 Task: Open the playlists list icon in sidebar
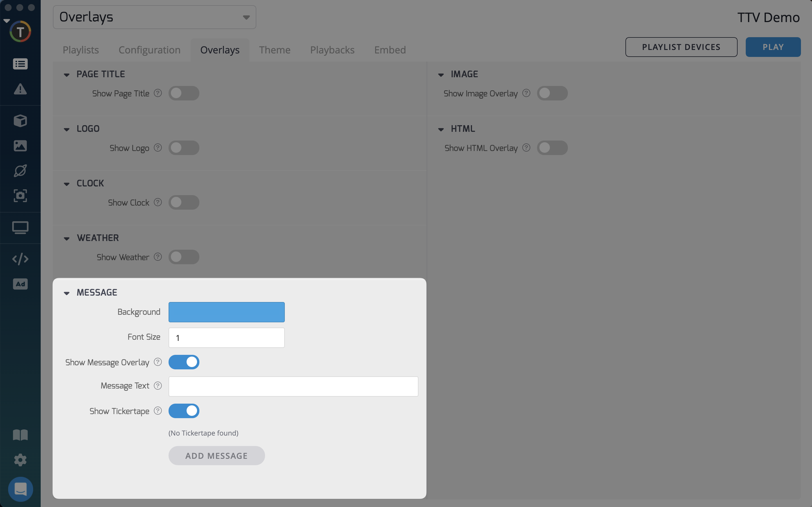pos(20,64)
